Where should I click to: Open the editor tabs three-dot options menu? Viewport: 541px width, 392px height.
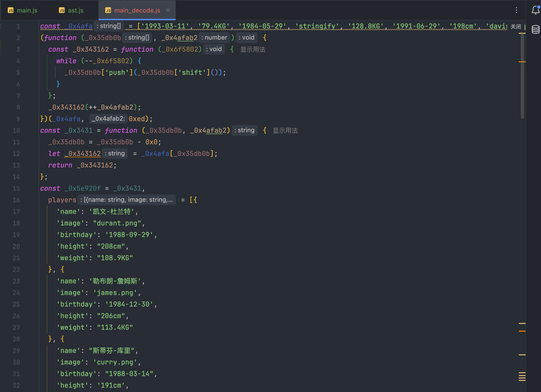(516, 10)
